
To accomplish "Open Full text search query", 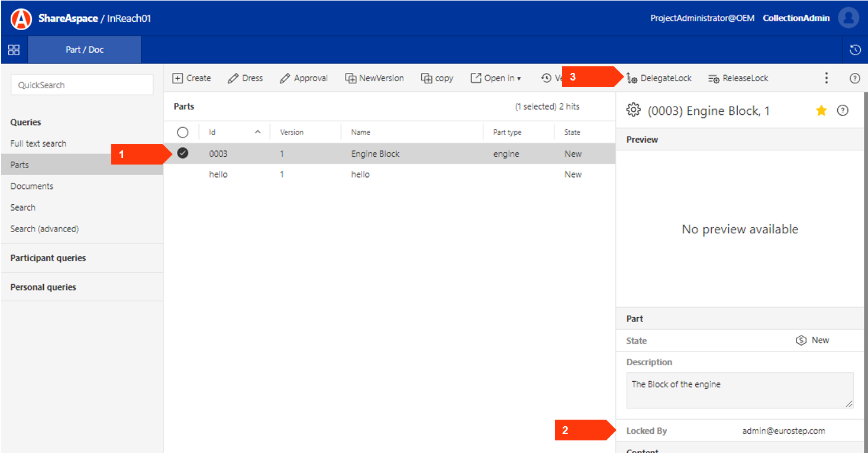I will tap(38, 143).
